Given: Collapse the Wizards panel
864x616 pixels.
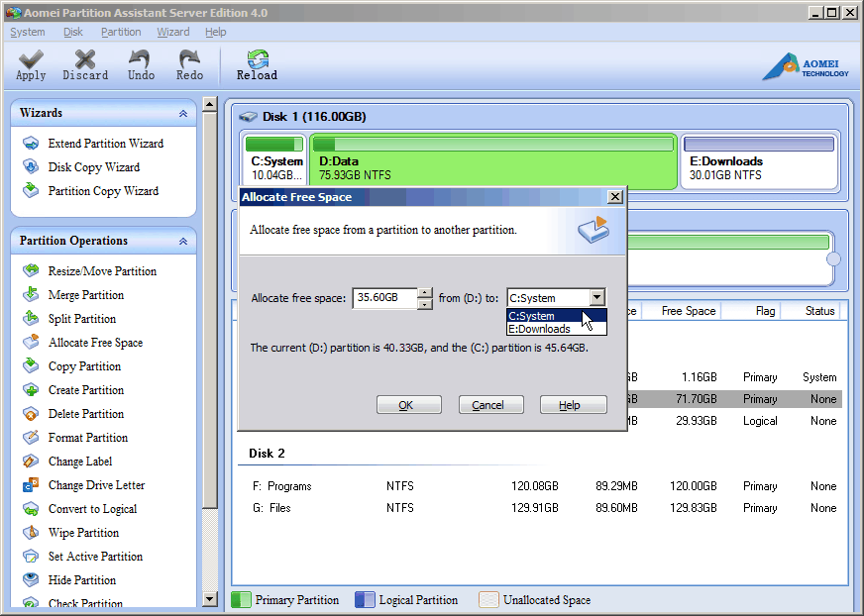Looking at the screenshot, I should click(183, 114).
